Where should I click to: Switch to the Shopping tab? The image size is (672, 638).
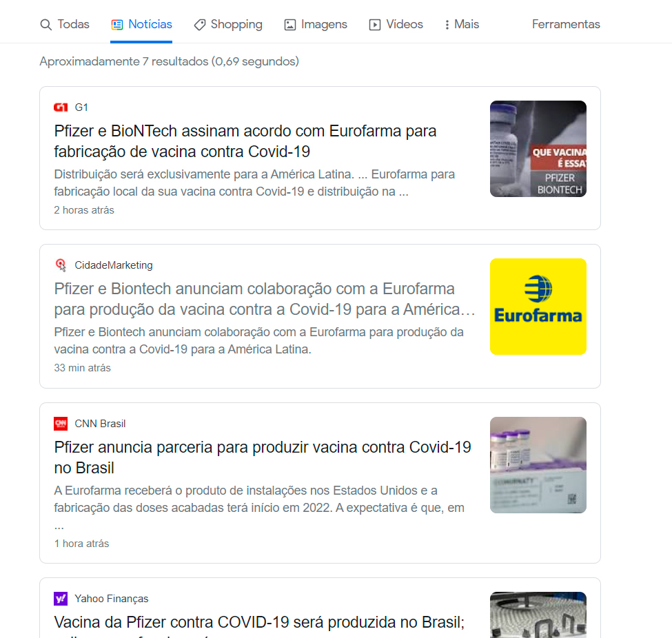228,24
